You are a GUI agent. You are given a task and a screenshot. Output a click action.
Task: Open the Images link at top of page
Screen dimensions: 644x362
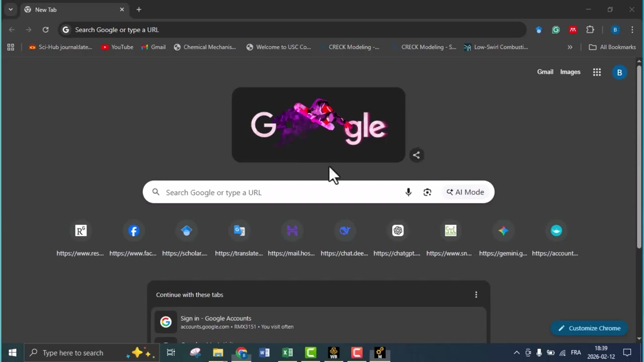pyautogui.click(x=570, y=72)
